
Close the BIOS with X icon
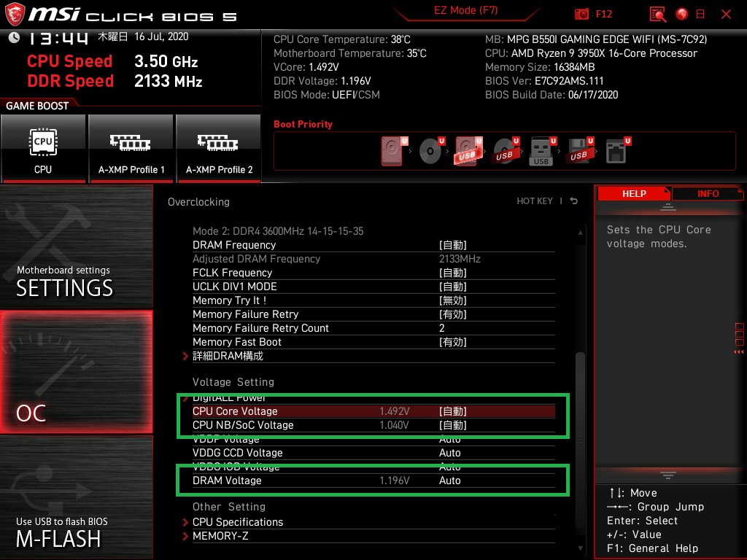[x=726, y=14]
